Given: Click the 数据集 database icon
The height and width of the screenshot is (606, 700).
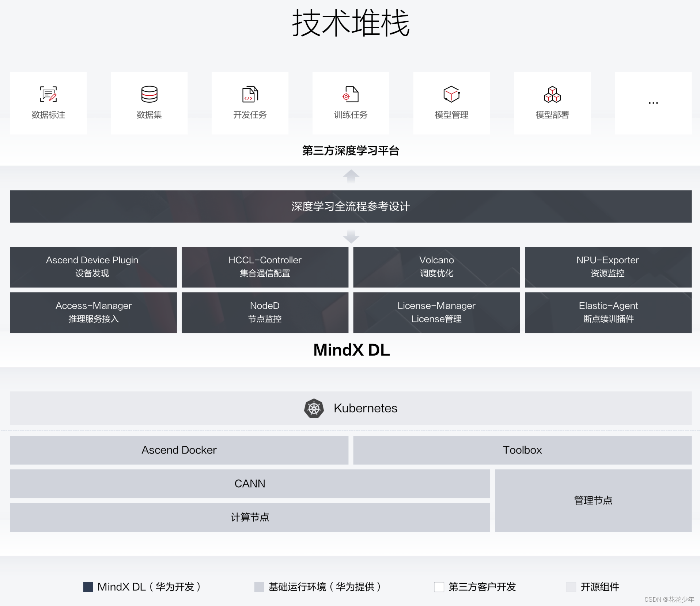Looking at the screenshot, I should 149,94.
